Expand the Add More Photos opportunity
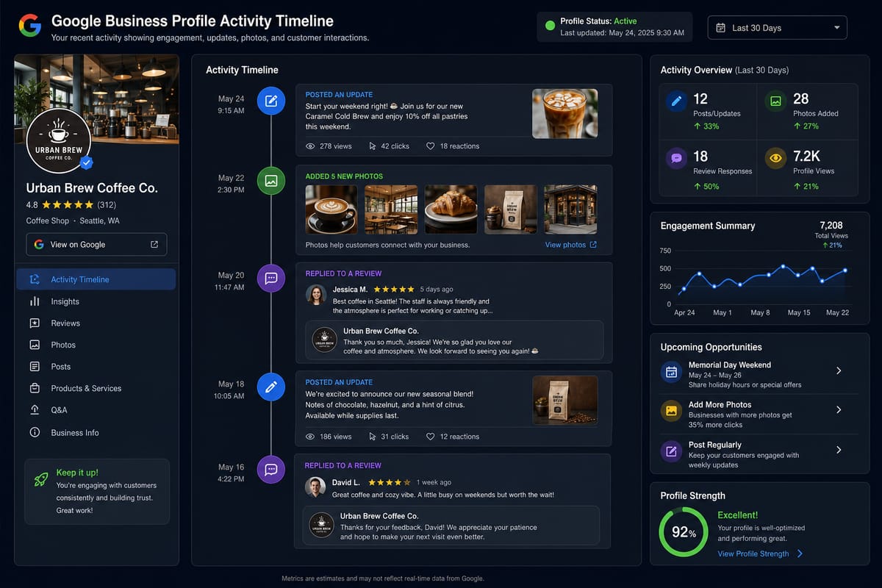The width and height of the screenshot is (882, 588). point(839,410)
